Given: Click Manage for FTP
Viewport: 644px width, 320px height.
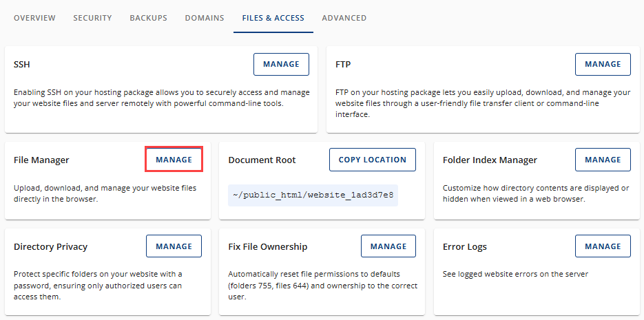Looking at the screenshot, I should click(603, 64).
